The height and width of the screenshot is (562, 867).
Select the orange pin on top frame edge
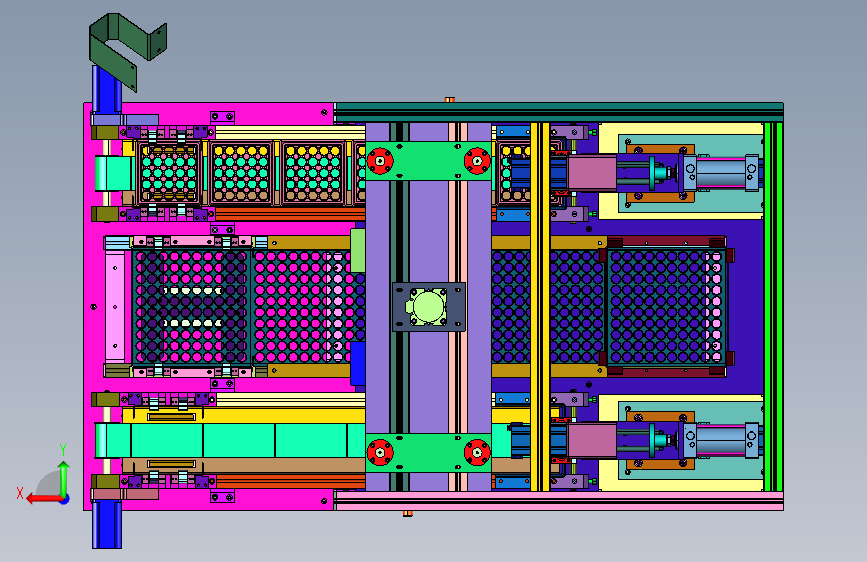pos(450,100)
